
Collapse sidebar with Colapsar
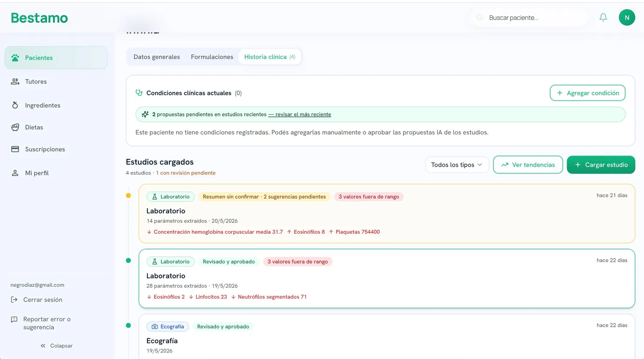point(56,346)
